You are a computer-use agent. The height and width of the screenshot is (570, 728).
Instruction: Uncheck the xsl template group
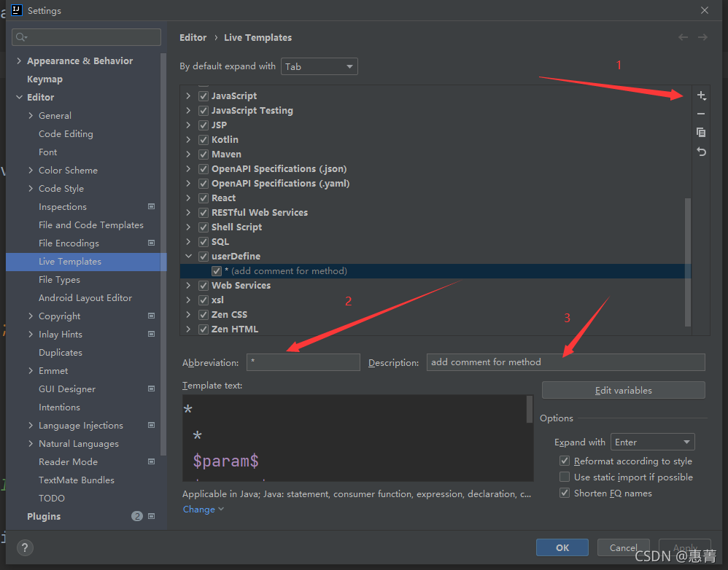point(204,300)
